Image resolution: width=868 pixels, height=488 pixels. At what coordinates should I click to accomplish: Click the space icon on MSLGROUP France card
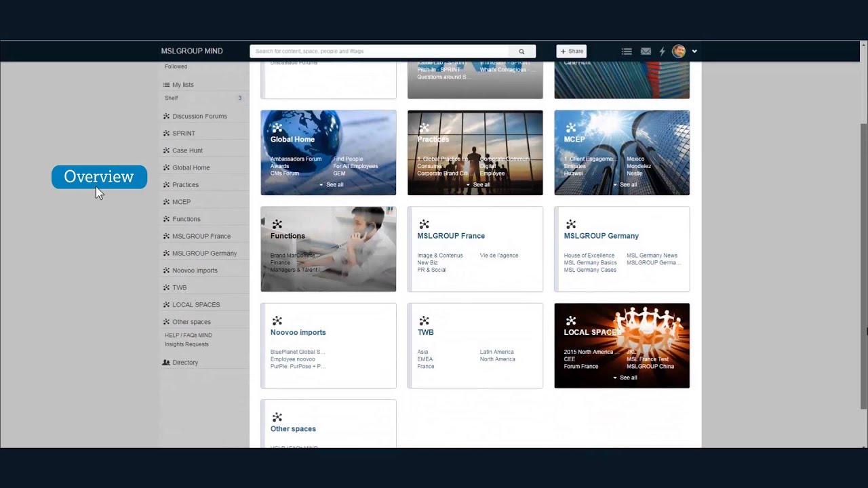424,224
